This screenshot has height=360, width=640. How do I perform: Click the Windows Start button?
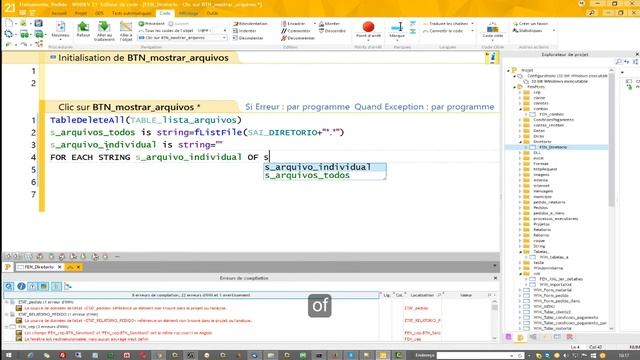coord(8,356)
